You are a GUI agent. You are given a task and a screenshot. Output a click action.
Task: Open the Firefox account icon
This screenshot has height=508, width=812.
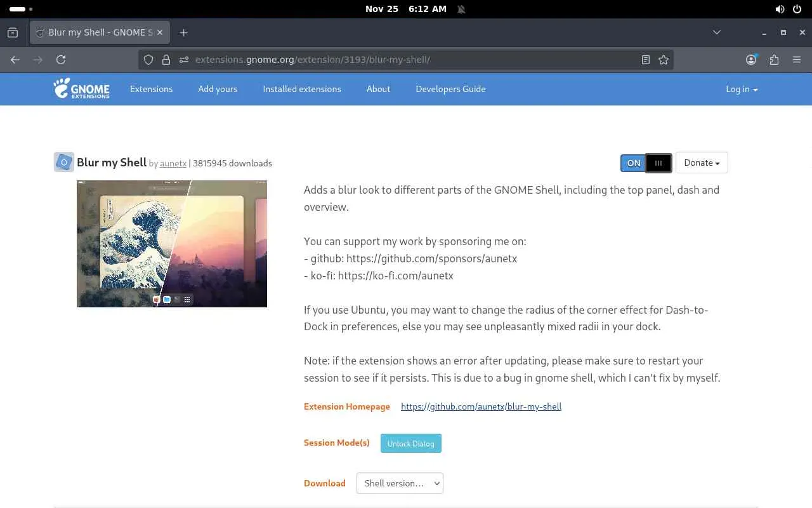[x=751, y=60]
